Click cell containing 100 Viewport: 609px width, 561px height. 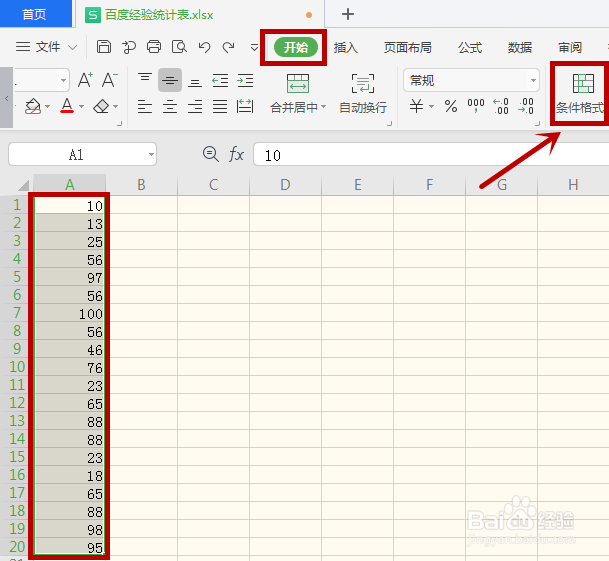click(x=70, y=313)
